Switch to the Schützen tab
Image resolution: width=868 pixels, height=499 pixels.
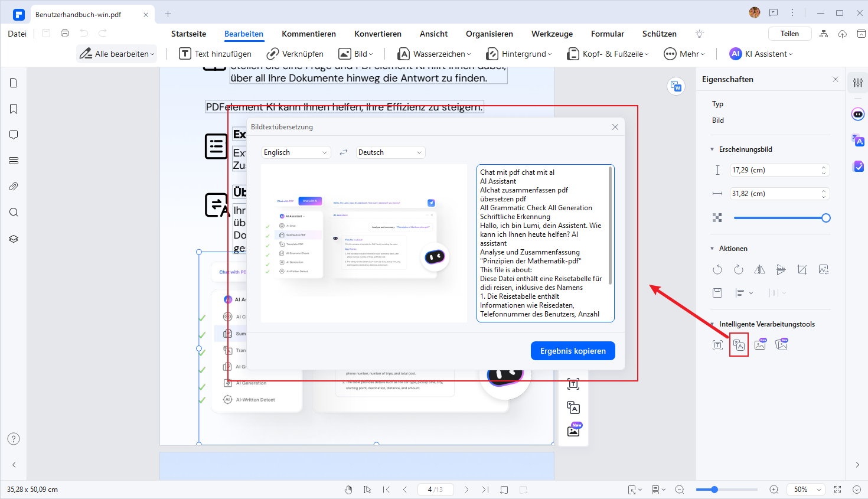660,34
